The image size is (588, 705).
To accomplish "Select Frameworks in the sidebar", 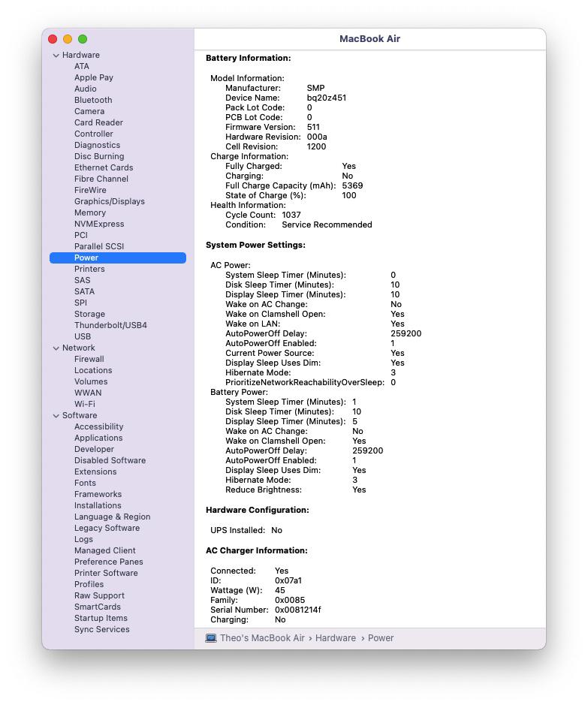I will click(98, 494).
